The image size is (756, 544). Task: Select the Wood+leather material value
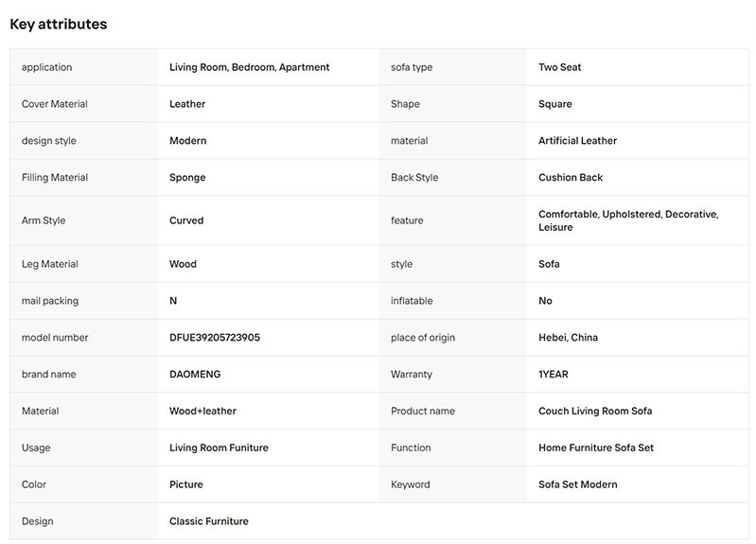[202, 411]
